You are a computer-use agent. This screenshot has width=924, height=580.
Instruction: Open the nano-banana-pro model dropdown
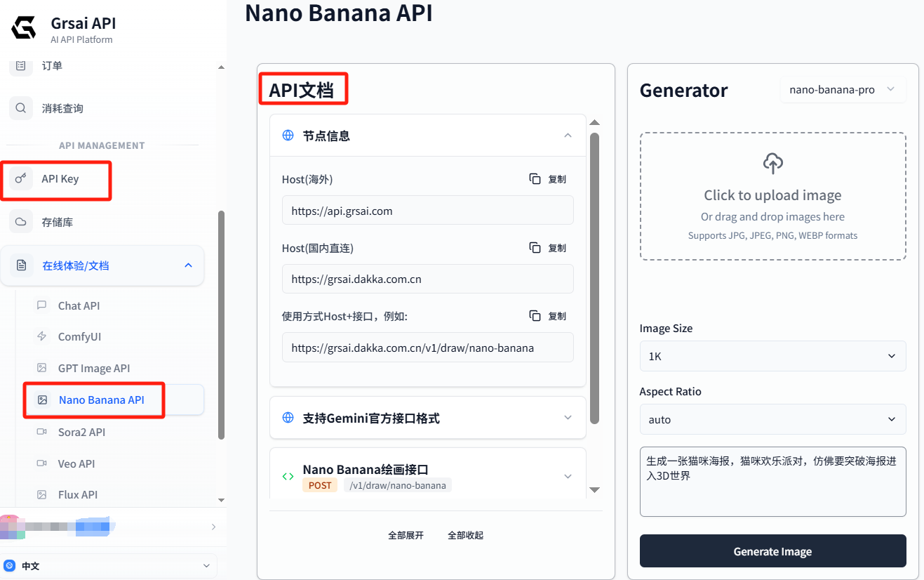tap(843, 89)
